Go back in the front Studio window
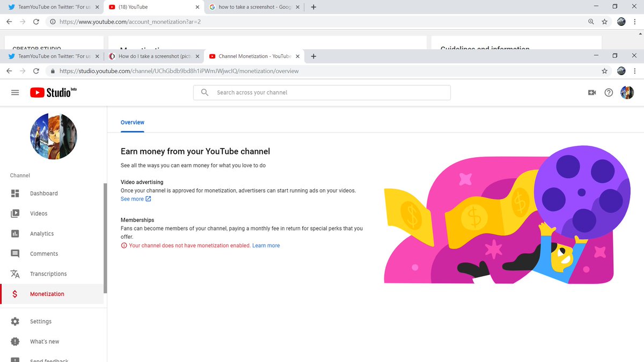The width and height of the screenshot is (644, 362). pos(9,71)
